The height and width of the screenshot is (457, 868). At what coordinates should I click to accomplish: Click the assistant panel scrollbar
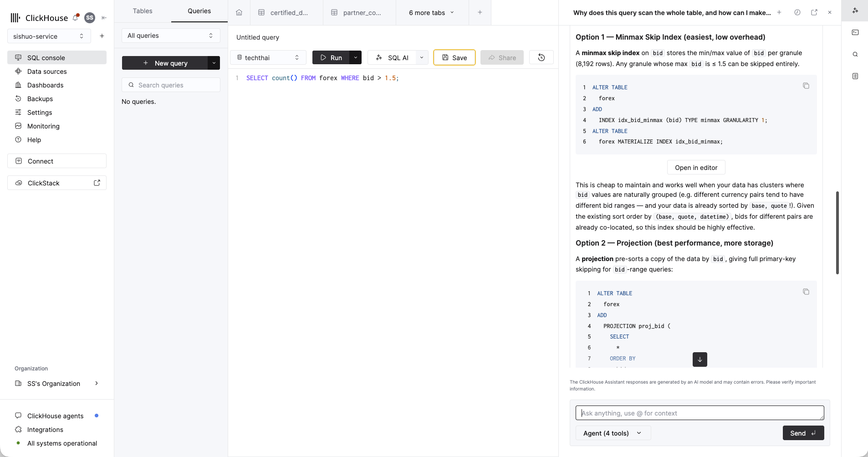tap(837, 233)
